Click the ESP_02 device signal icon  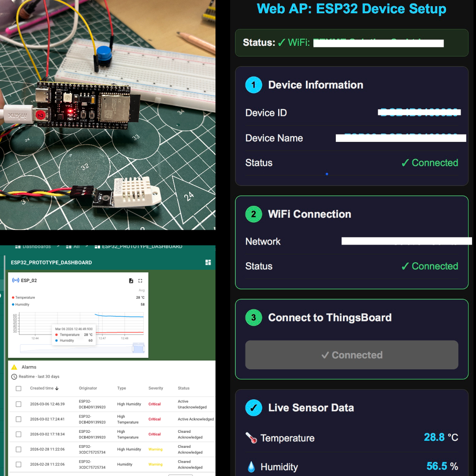point(15,280)
